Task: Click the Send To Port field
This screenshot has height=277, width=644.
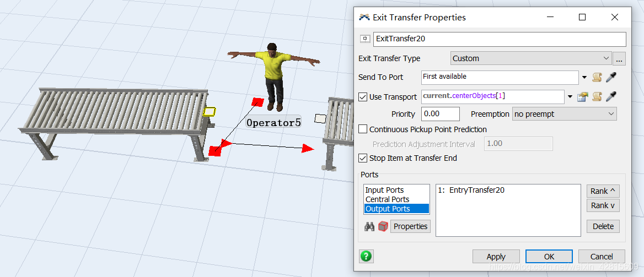Action: click(x=500, y=77)
